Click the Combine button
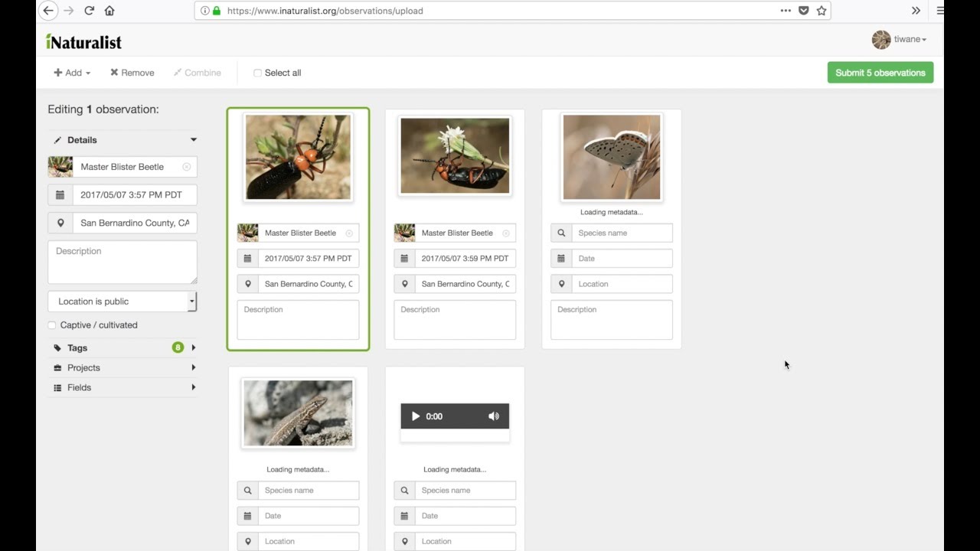 [x=197, y=73]
